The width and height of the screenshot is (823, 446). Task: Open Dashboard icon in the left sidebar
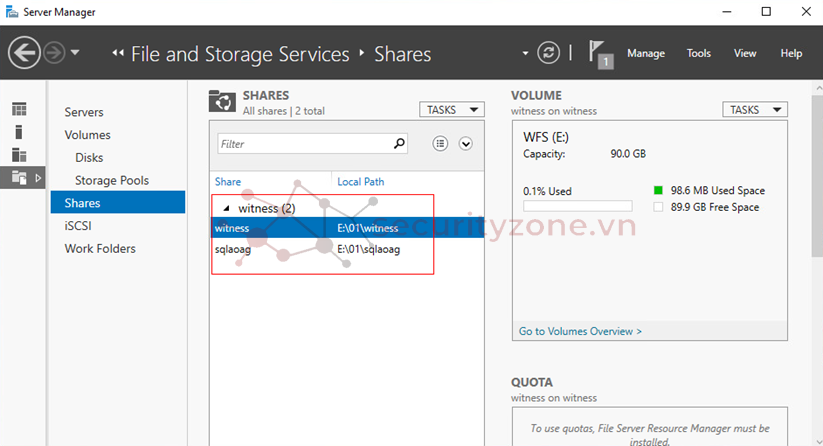[19, 109]
